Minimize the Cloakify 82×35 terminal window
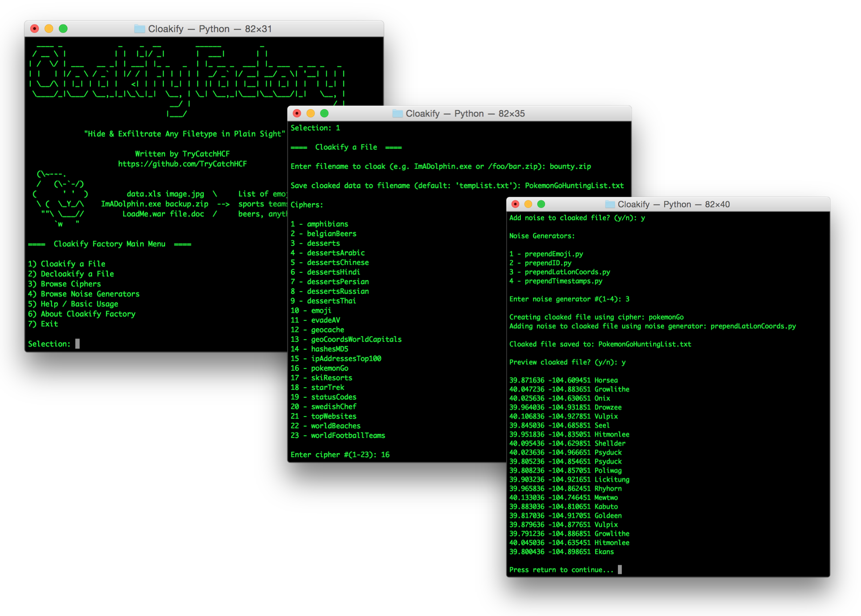 pyautogui.click(x=311, y=113)
